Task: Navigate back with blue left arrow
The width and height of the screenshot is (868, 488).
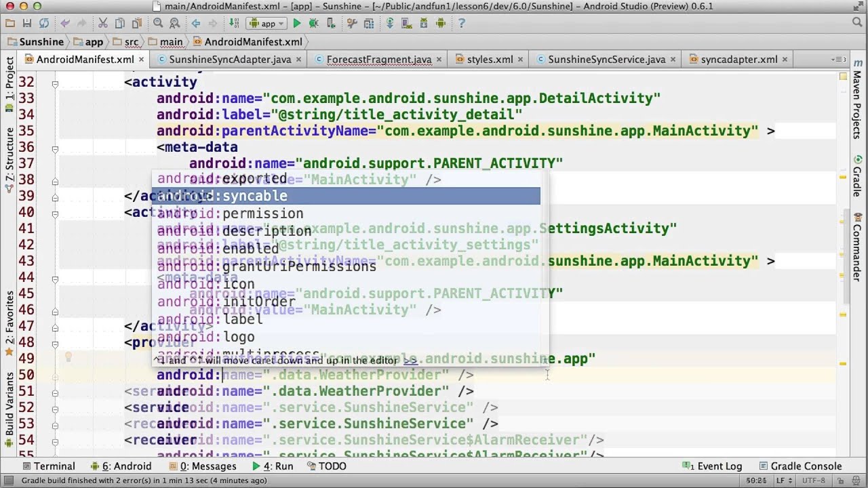Action: tap(196, 23)
